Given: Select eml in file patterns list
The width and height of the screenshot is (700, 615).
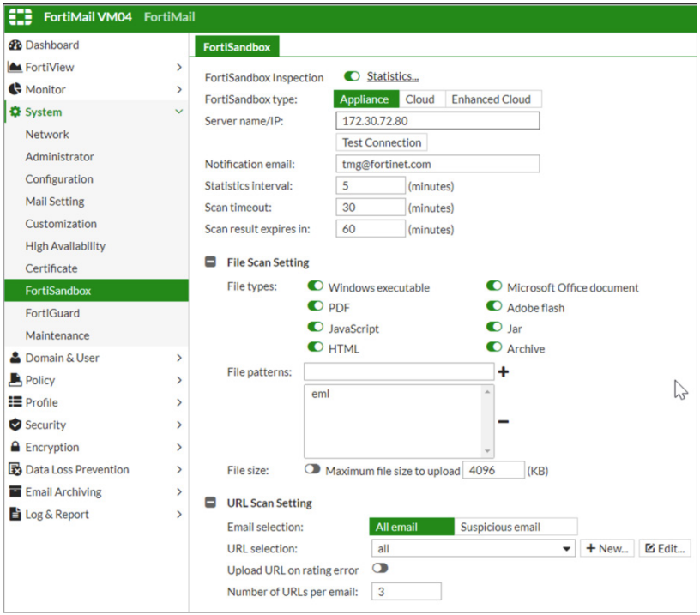Looking at the screenshot, I should pos(321,394).
